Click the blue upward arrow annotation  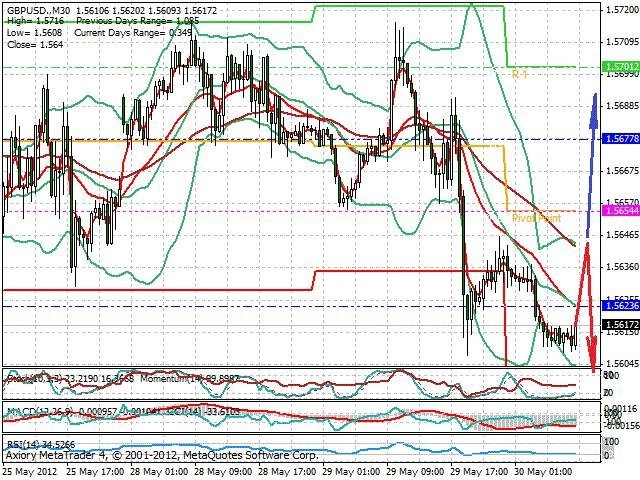click(592, 165)
